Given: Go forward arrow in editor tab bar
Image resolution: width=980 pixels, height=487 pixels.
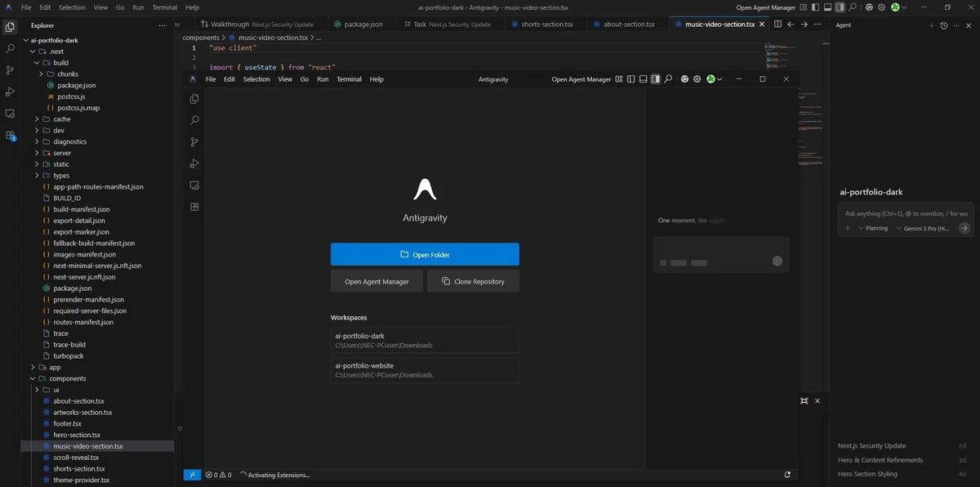Looking at the screenshot, I should coord(804,25).
